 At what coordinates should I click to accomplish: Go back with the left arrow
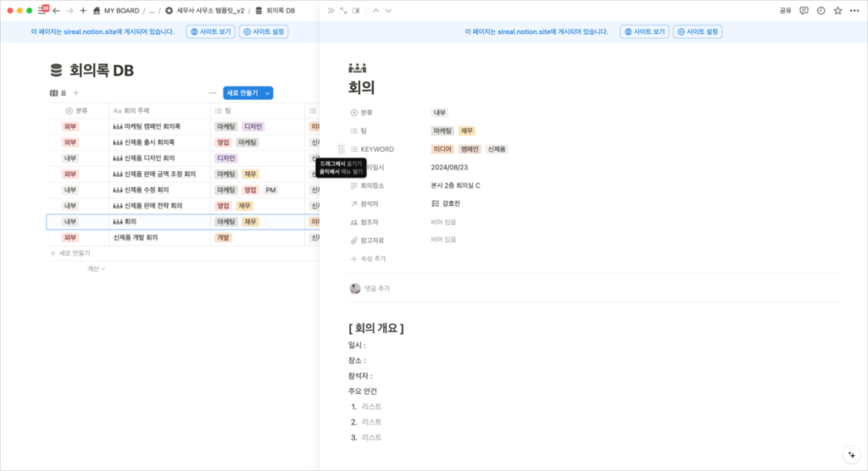57,10
